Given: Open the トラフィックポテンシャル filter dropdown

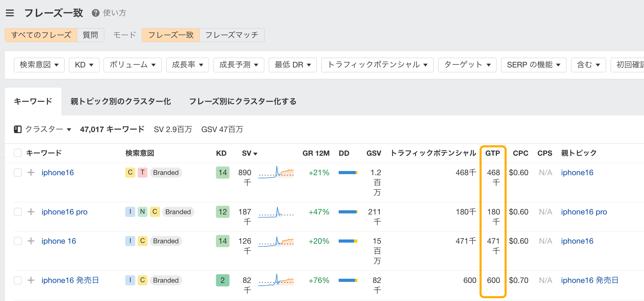Looking at the screenshot, I should (377, 65).
